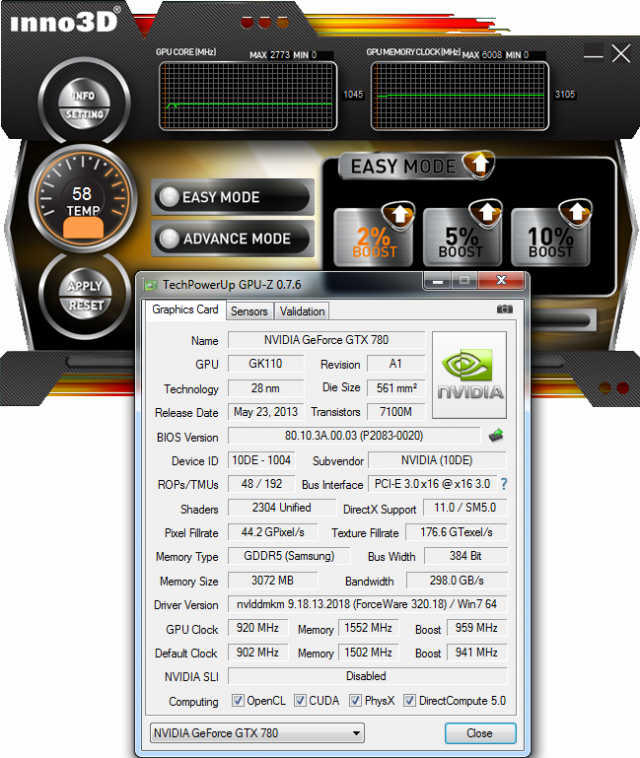640x758 pixels.
Task: Click the Shaders value 2304 Unified
Action: coord(281,508)
